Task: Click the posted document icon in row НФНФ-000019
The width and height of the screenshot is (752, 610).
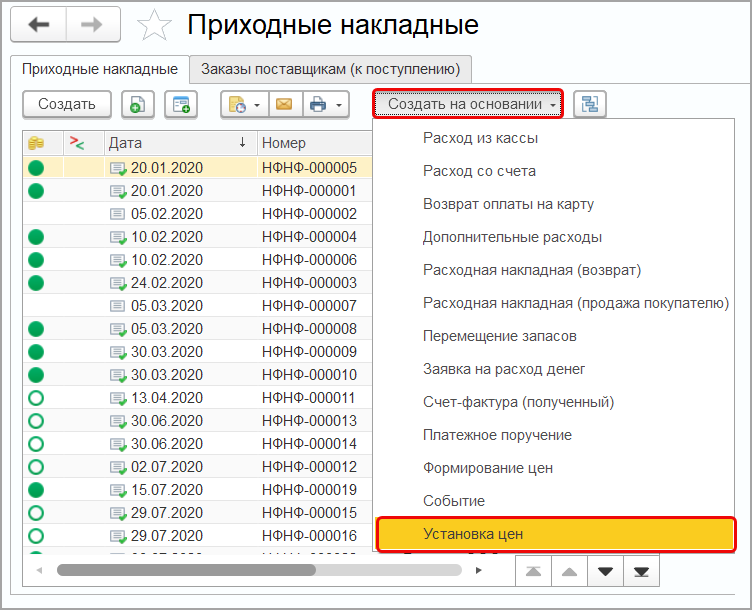Action: coord(118,491)
